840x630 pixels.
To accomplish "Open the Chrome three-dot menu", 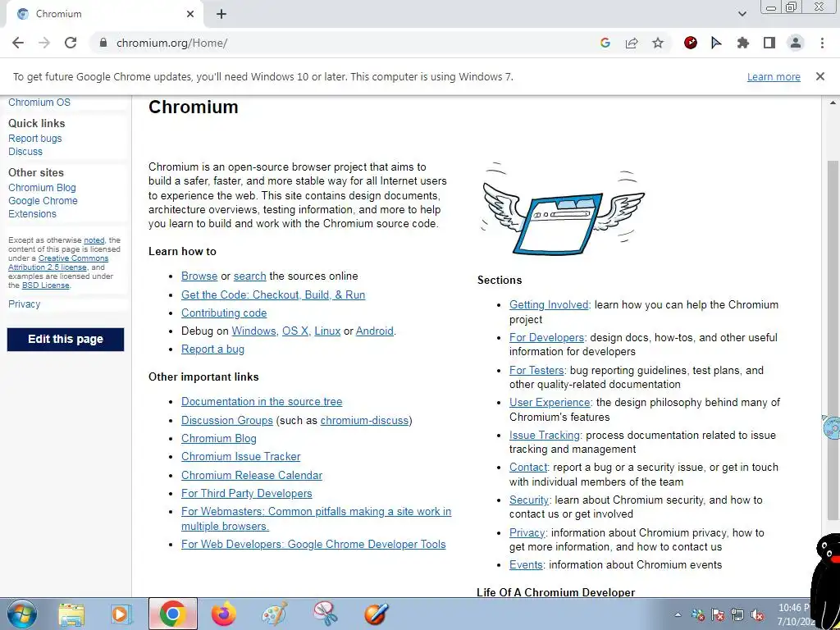I will [x=822, y=43].
